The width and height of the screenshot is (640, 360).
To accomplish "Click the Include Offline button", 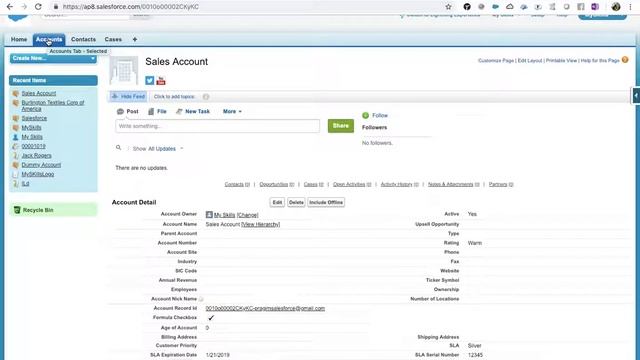I will tap(326, 202).
